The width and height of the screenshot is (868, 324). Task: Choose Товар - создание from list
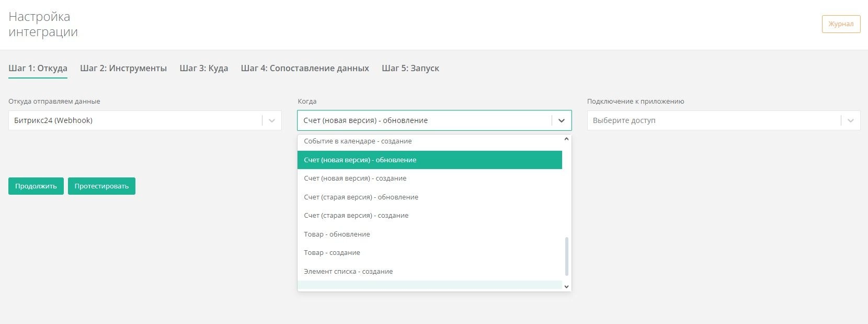[332, 253]
